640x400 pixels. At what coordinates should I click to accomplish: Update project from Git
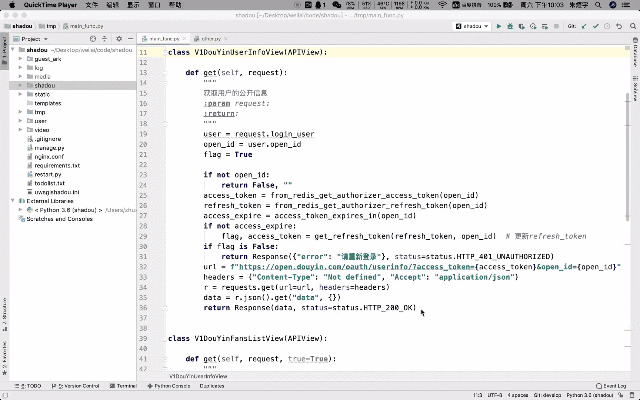click(584, 26)
